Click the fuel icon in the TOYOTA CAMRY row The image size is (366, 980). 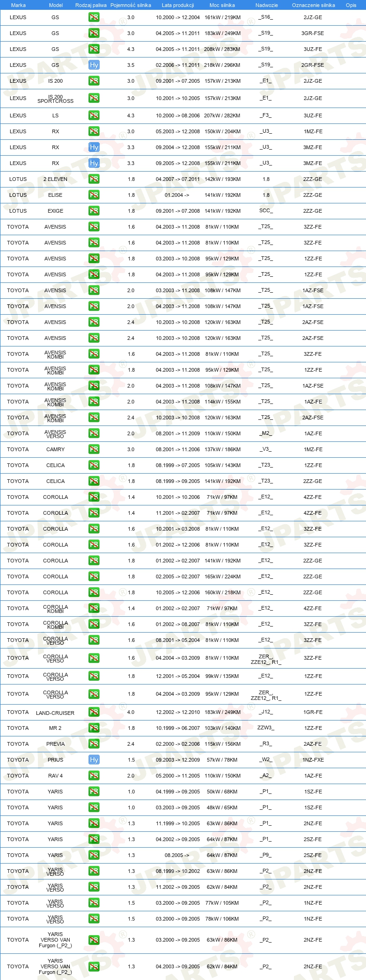[x=94, y=449]
